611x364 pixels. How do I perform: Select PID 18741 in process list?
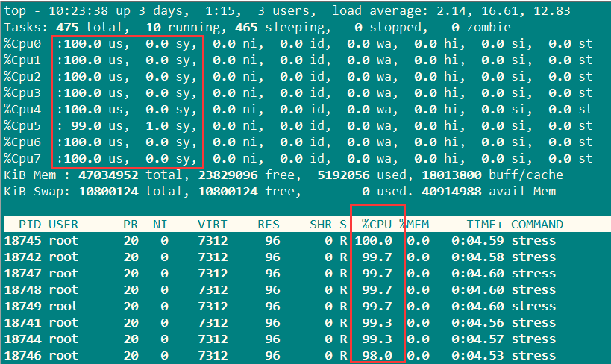point(22,322)
